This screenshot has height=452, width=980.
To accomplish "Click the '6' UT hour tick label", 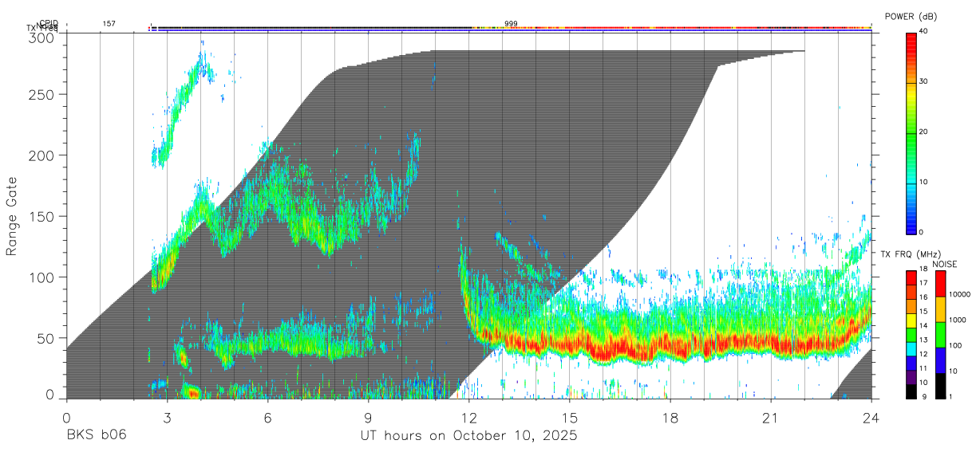I will tap(267, 417).
